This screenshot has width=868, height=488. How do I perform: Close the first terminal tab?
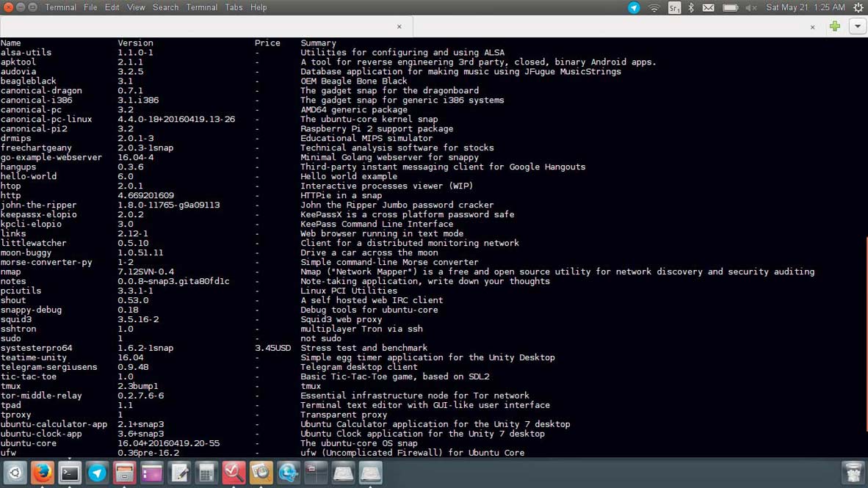(x=399, y=26)
